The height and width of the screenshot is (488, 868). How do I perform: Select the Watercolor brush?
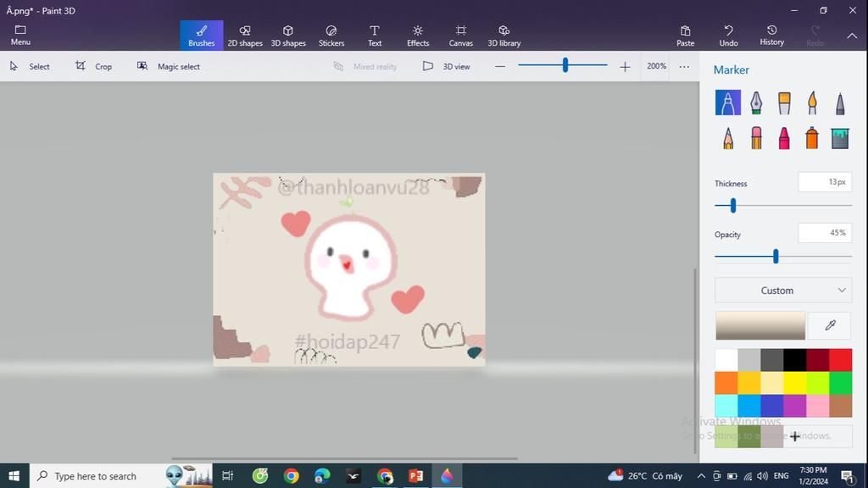click(x=812, y=103)
